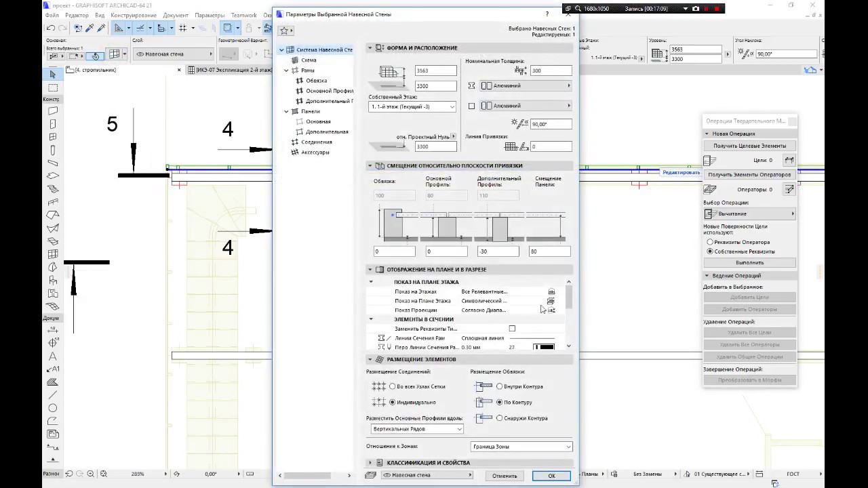This screenshot has height=488, width=868.
Task: Collapse the Рамы tree node
Action: pos(287,70)
